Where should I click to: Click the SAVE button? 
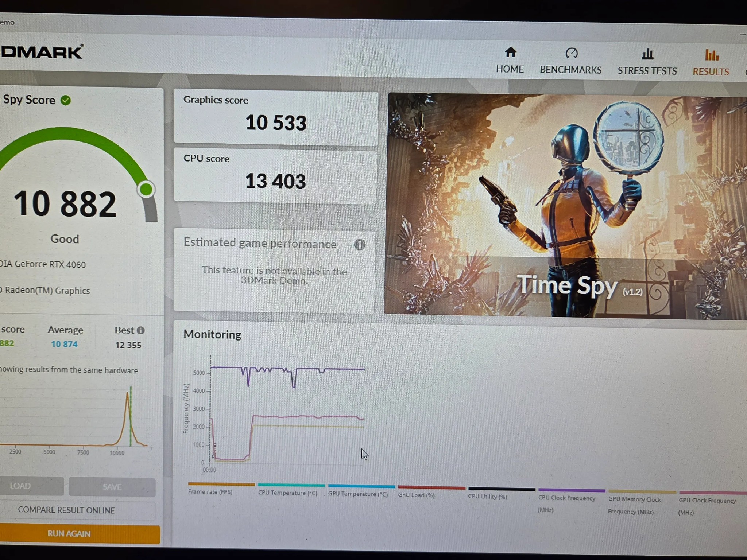[x=112, y=487]
